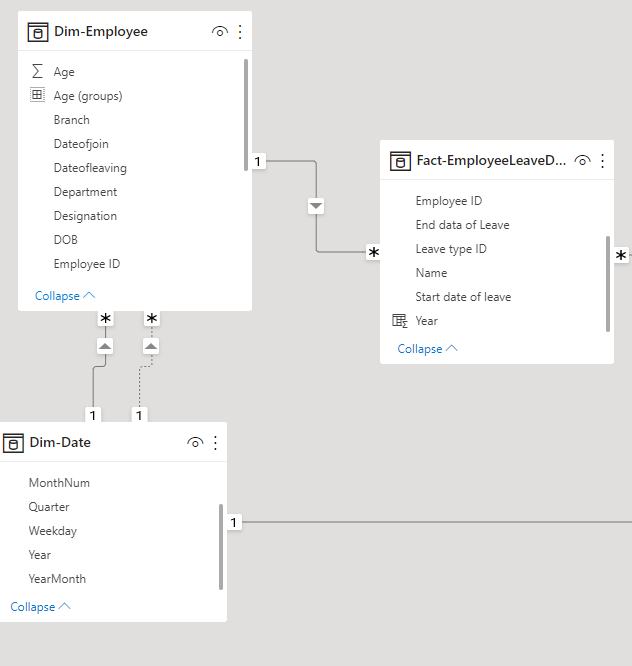This screenshot has width=632, height=666.
Task: Collapse the Dim-Date table card
Action: click(x=40, y=607)
